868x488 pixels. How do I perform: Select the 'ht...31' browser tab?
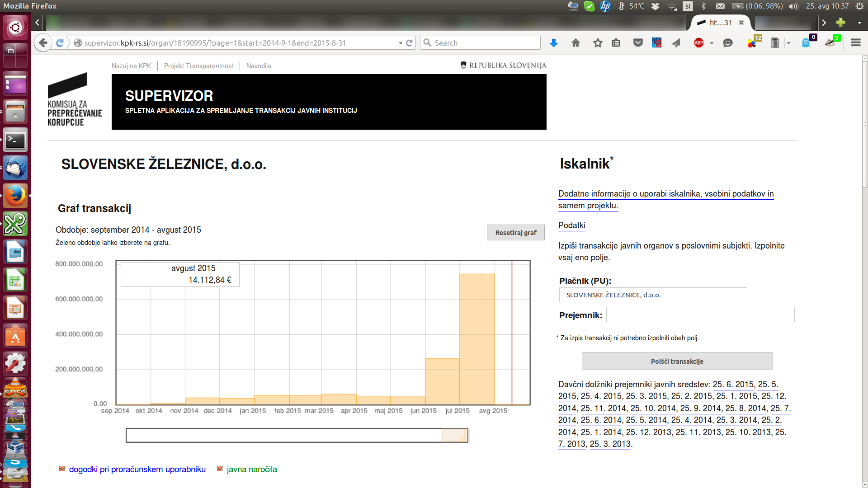point(720,23)
